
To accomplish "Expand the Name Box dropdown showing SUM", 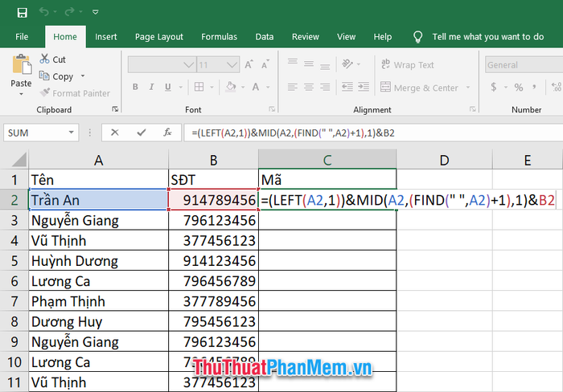I will 72,133.
